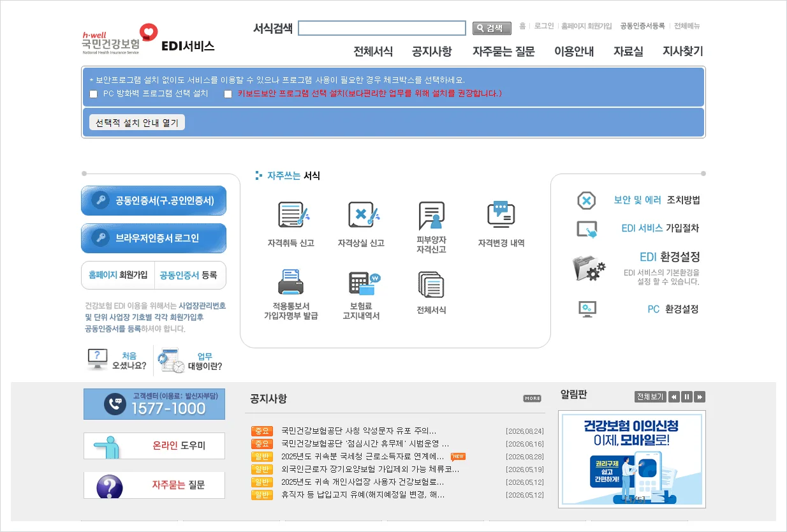Open the 자격취득 신고 form icon
The width and height of the screenshot is (787, 532).
[293, 215]
